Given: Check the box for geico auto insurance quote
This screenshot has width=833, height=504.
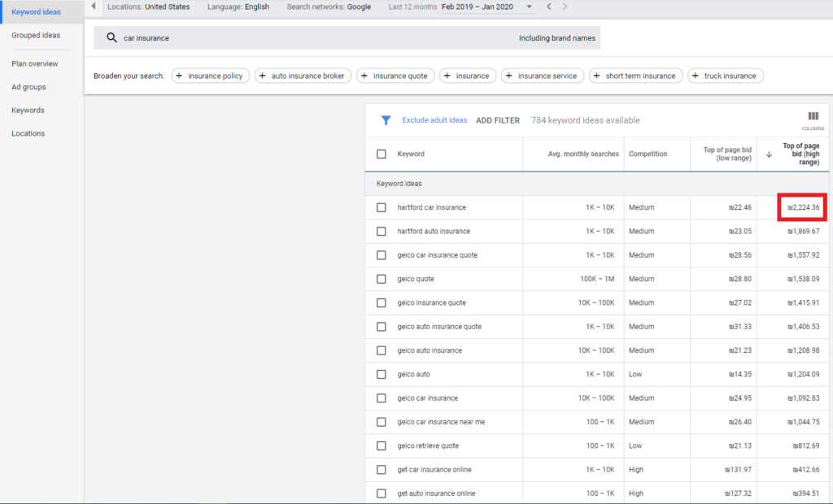Looking at the screenshot, I should (x=382, y=327).
